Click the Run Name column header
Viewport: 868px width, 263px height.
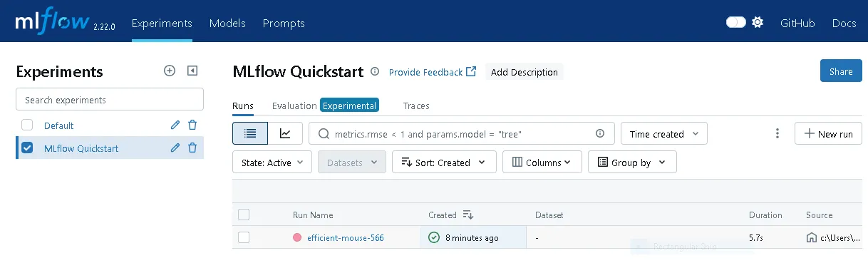pyautogui.click(x=313, y=215)
